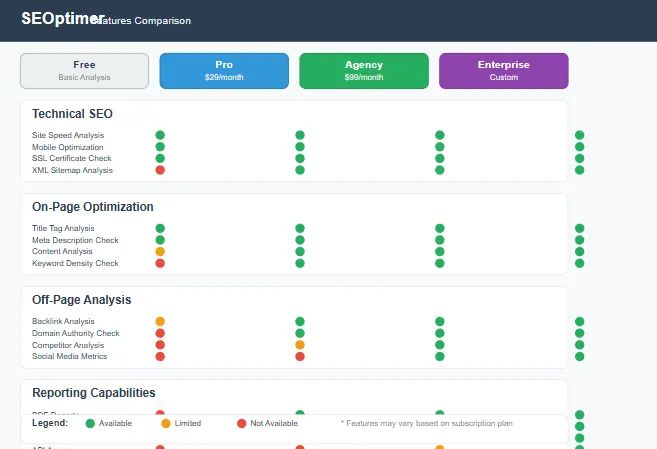Click the red Not Available legend dot
The width and height of the screenshot is (657, 449).
tap(241, 424)
